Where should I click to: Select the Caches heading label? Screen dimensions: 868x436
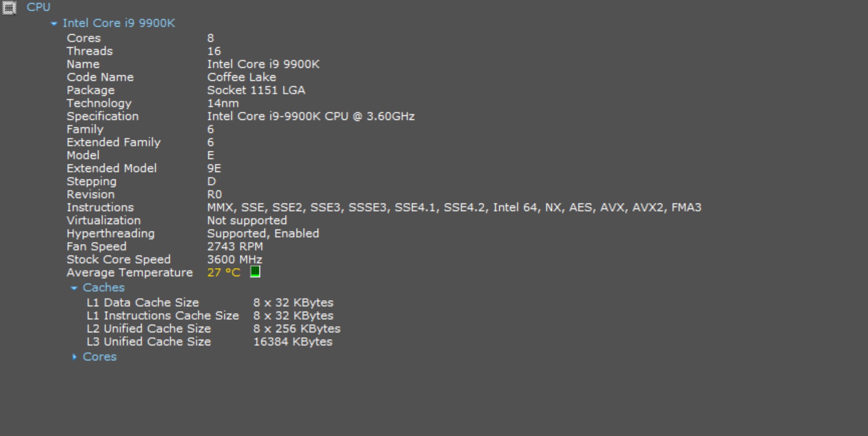coord(103,288)
